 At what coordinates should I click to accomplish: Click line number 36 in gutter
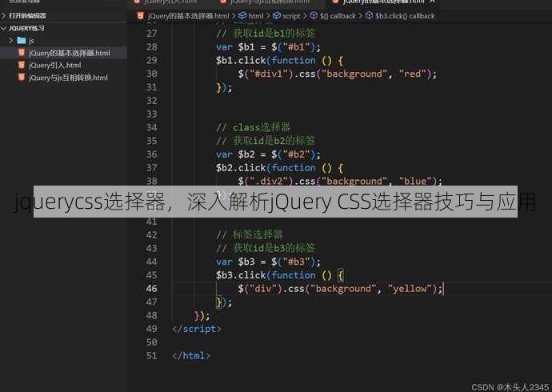(152, 154)
